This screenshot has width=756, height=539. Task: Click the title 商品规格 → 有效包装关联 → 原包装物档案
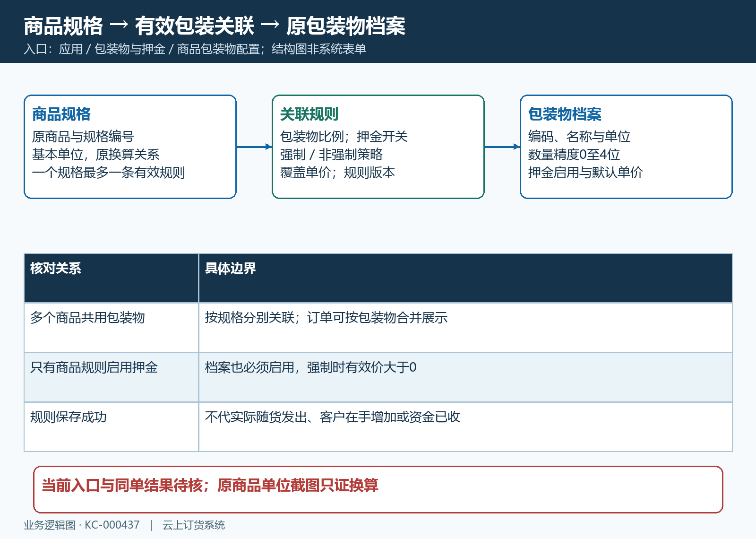(215, 26)
